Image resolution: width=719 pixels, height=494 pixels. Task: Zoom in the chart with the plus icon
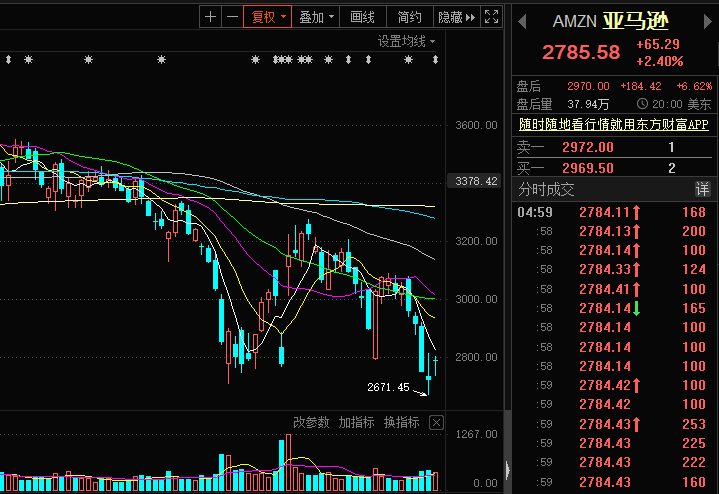click(x=210, y=17)
